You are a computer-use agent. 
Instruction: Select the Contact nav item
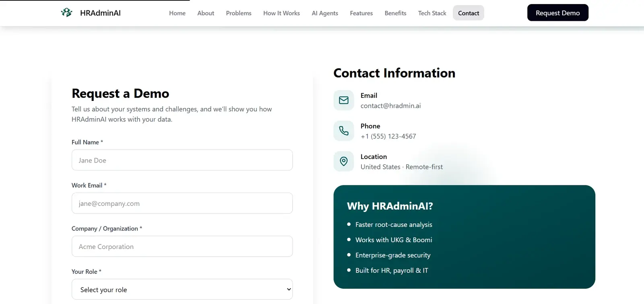pos(469,13)
